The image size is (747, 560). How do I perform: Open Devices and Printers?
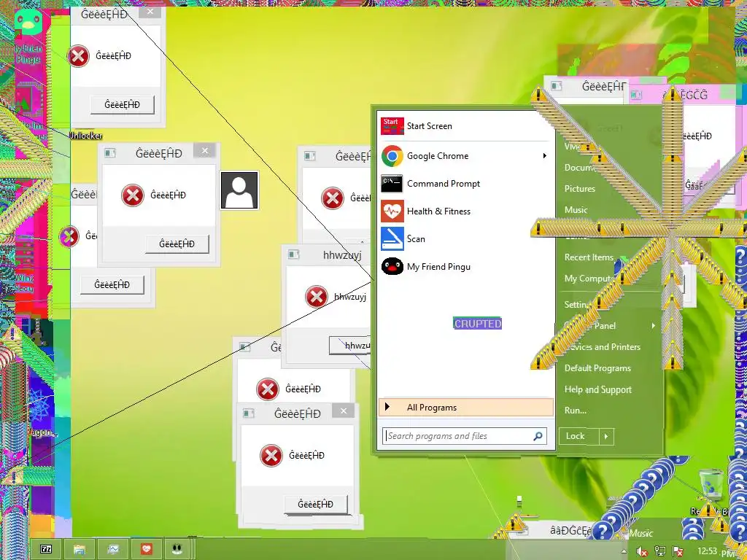603,346
